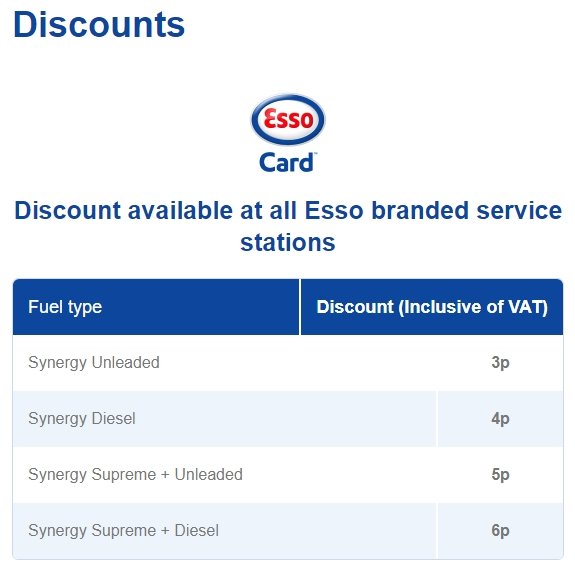575x566 pixels.
Task: Click the red Esso lettering
Action: coord(288,119)
